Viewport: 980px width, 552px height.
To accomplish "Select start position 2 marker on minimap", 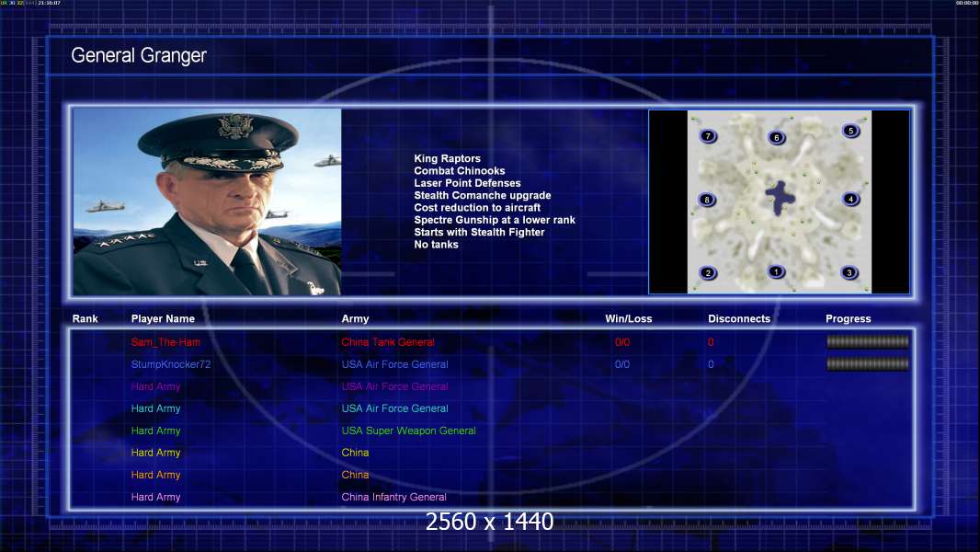I will [708, 272].
